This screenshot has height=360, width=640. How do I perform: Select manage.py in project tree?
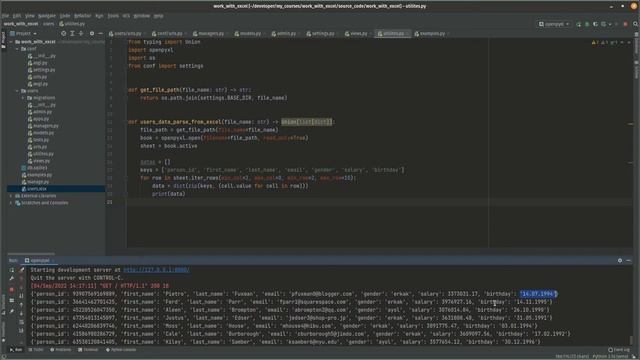coord(35,182)
